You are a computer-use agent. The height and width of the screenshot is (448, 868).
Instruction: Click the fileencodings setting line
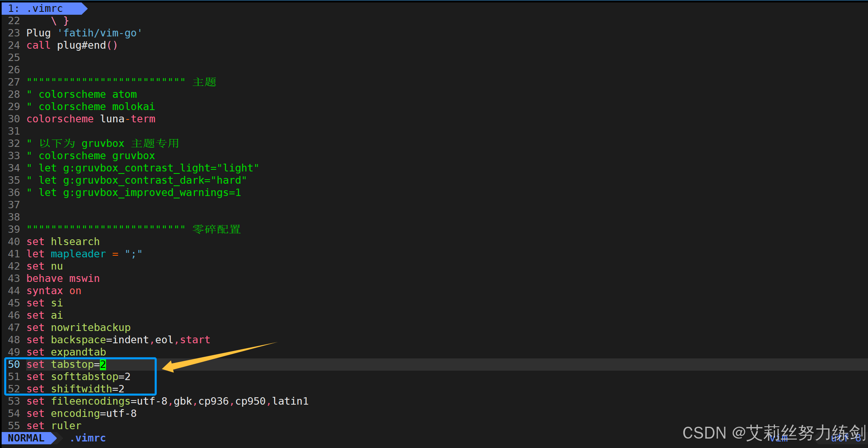tap(167, 401)
